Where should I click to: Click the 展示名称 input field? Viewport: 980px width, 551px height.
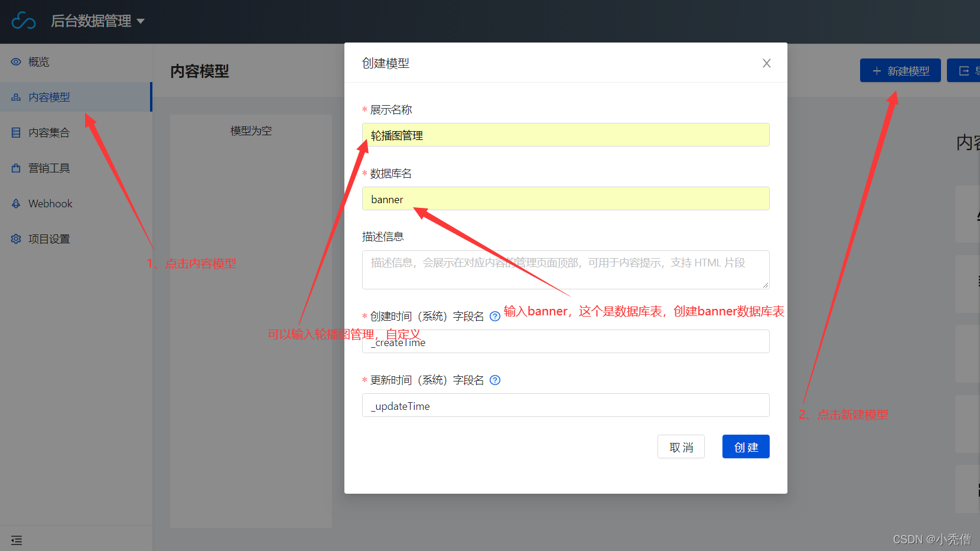click(x=565, y=135)
